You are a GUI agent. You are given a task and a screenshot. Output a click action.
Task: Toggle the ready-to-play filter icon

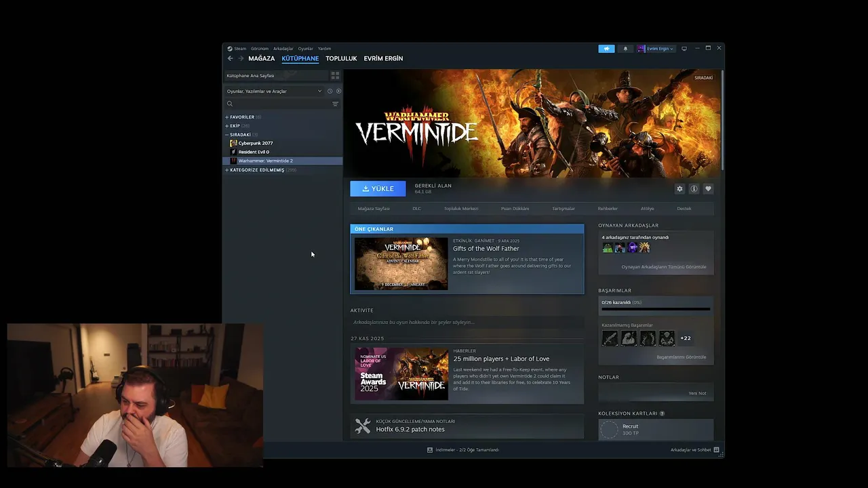[x=338, y=91]
